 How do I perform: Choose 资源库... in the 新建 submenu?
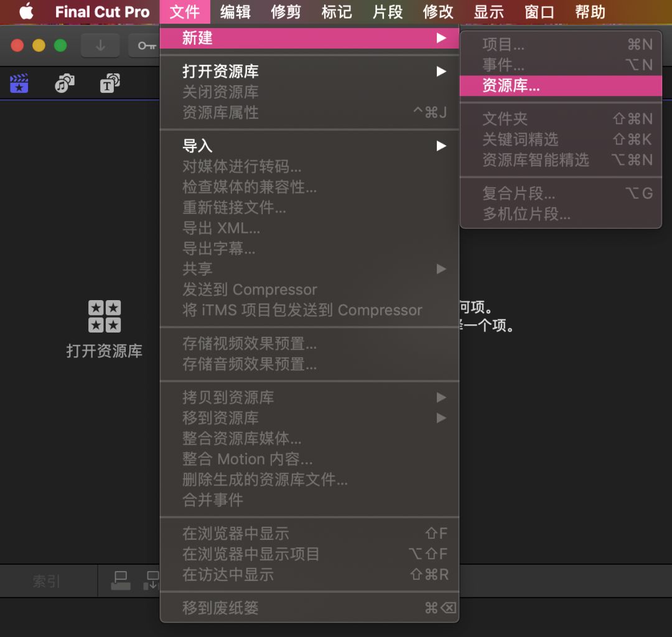(x=511, y=86)
